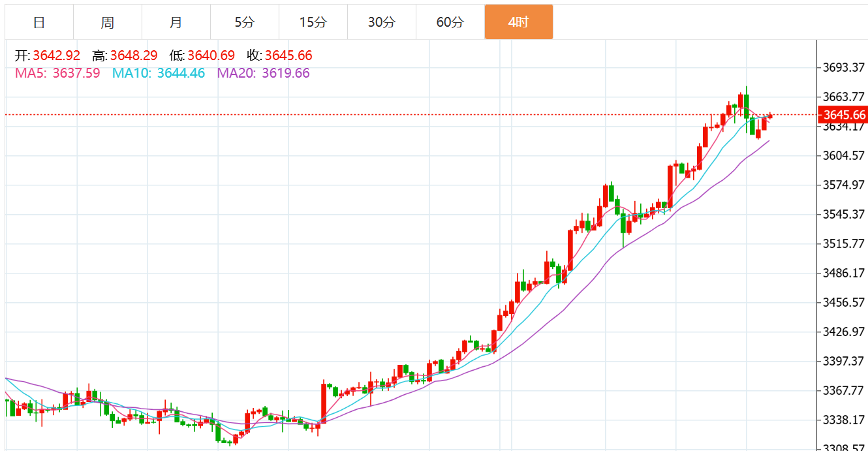Screen dimensions: 868x451
Task: Click the 开 open price value 3642.92
Action: point(56,56)
